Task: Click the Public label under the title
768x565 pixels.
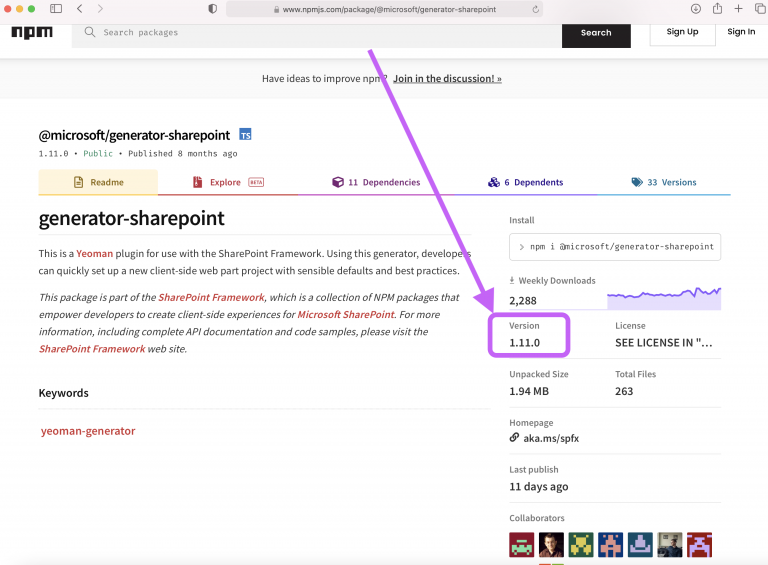Action: point(98,154)
